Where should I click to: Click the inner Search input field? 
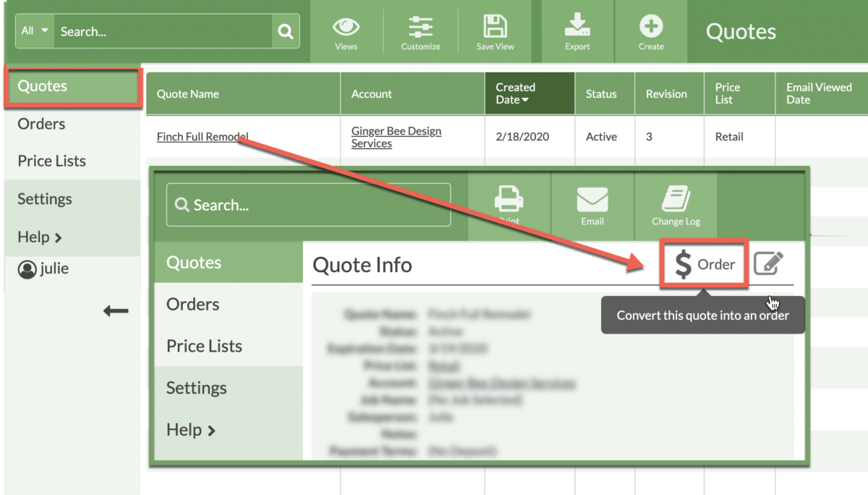(x=309, y=205)
